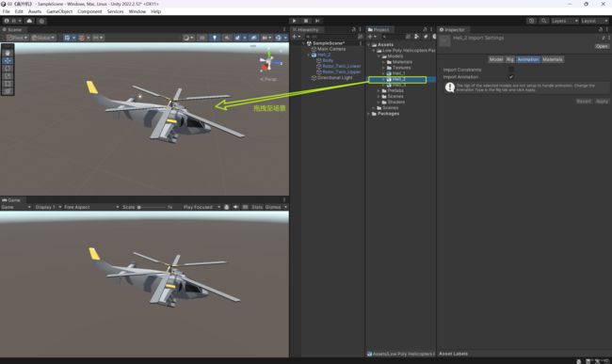This screenshot has height=364, width=612.
Task: Select the Rect tool in Scene
Action: [8, 84]
